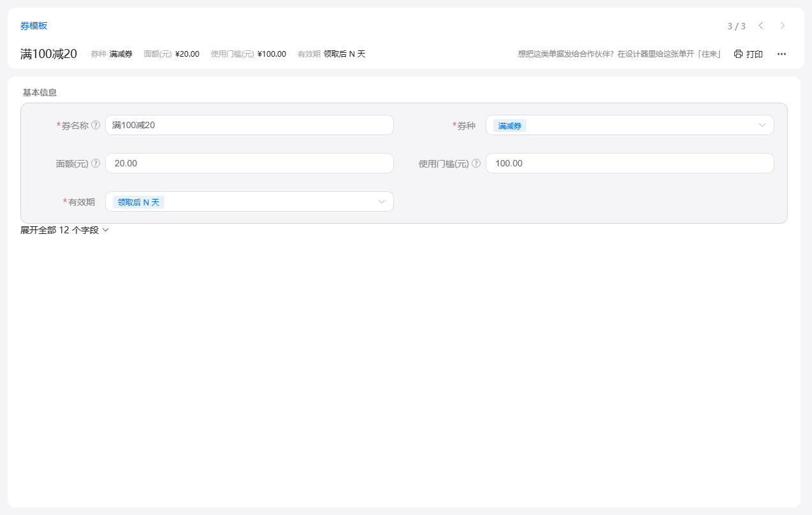This screenshot has height=515, width=812.
Task: Click header 有效期 领取后 N 天 value
Action: click(x=344, y=54)
